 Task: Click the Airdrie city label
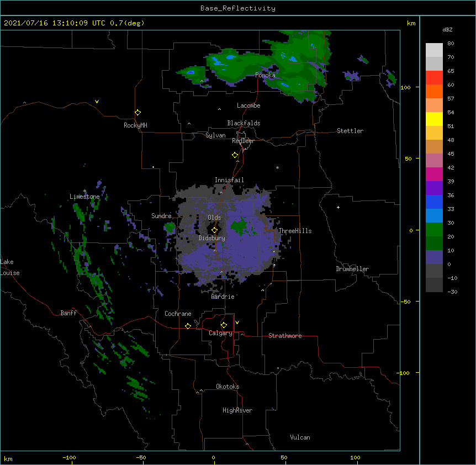point(223,297)
